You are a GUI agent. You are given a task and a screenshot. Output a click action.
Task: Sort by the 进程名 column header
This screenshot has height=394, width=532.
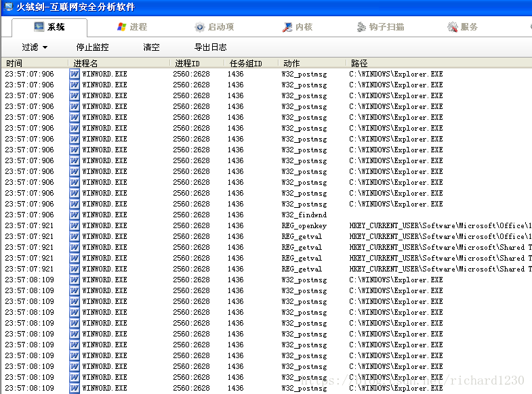(x=119, y=63)
